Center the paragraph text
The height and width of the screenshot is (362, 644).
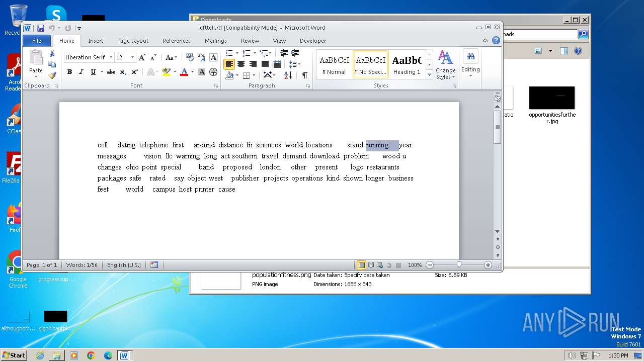[x=241, y=64]
